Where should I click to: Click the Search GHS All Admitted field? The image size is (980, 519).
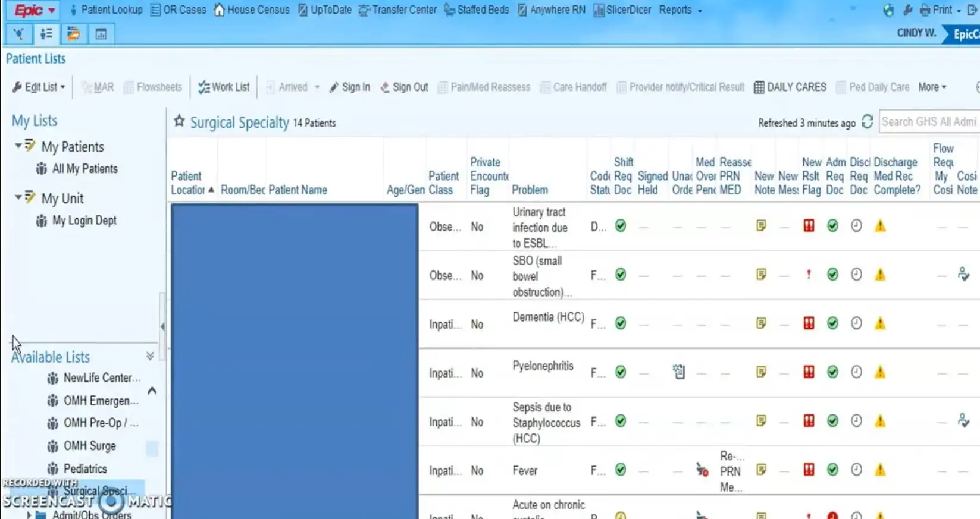(928, 122)
